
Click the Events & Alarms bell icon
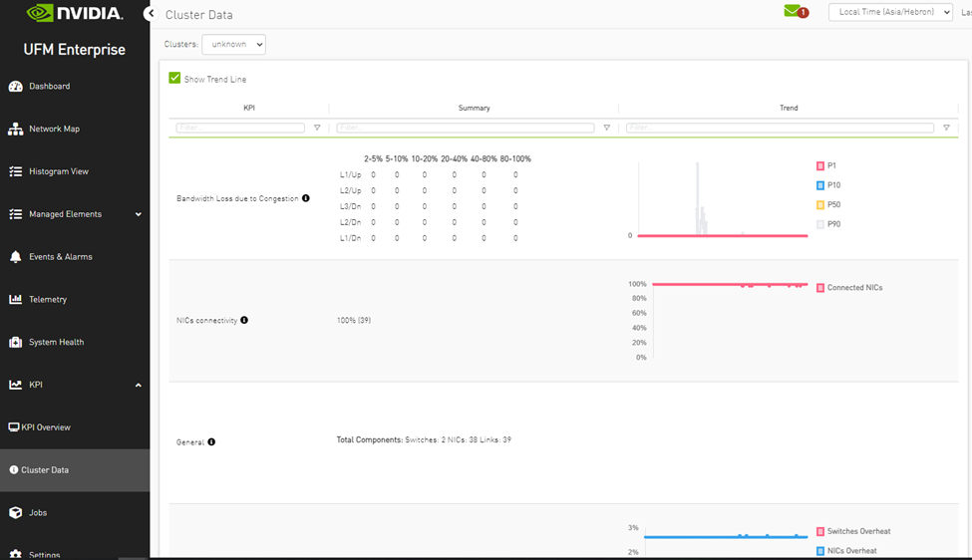(15, 257)
